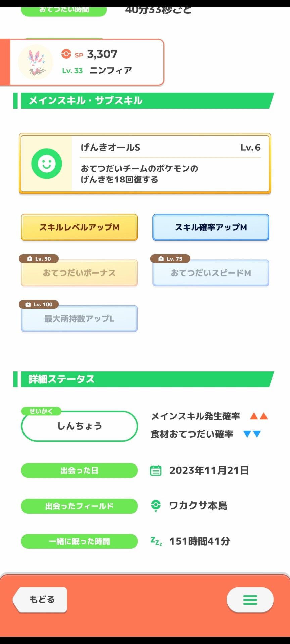Tap the Sylveon portrait thumbnail
The image size is (290, 644).
coord(36,62)
